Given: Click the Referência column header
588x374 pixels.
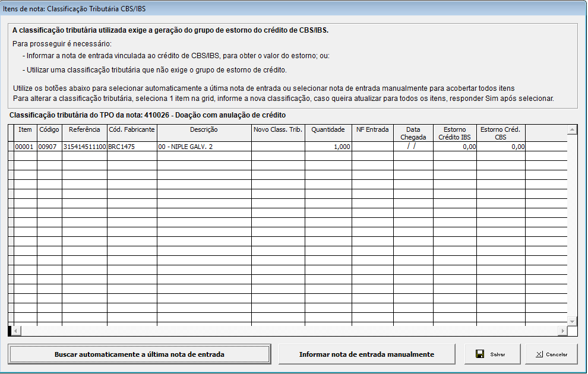Looking at the screenshot, I should coord(84,129).
